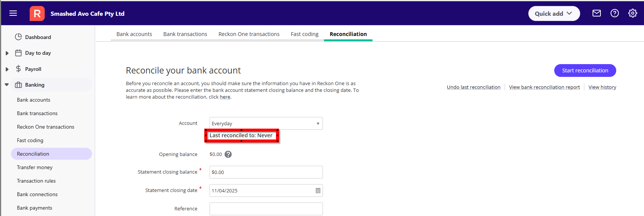Open the mail envelope icon

(x=597, y=13)
